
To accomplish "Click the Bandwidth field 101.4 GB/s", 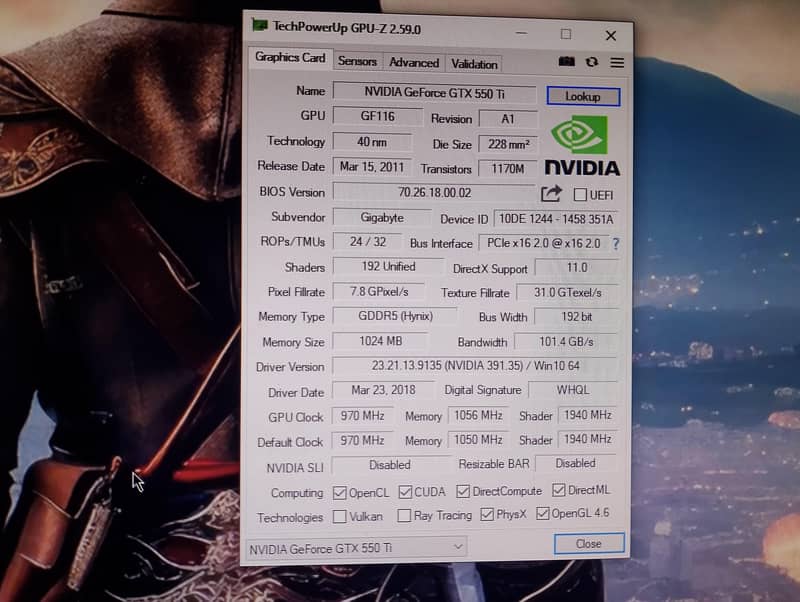I will (x=566, y=342).
